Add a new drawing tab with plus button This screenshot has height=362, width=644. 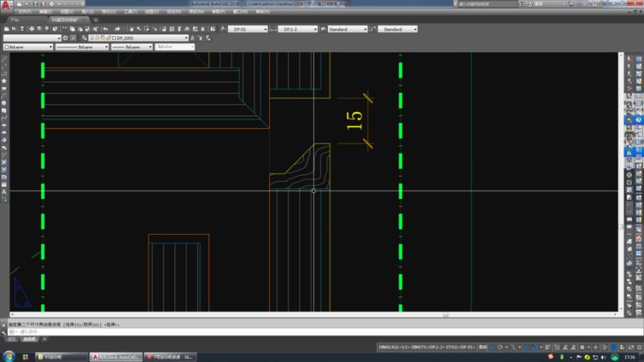click(96, 19)
